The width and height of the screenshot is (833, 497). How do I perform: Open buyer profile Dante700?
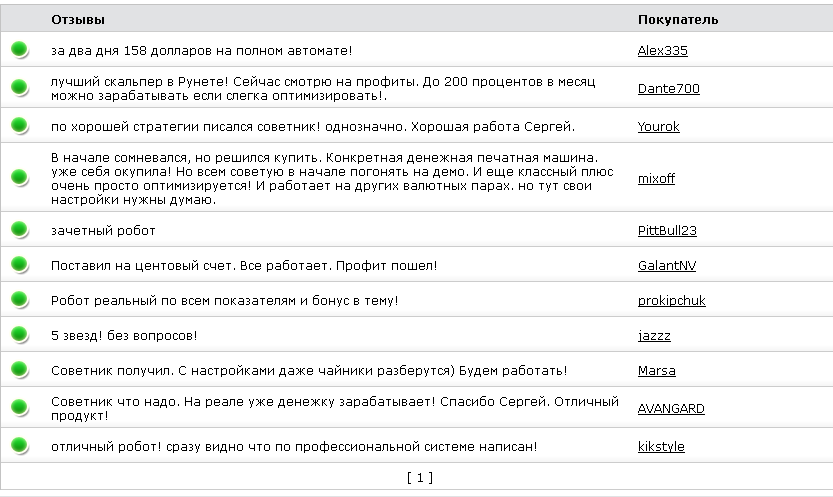click(x=668, y=89)
